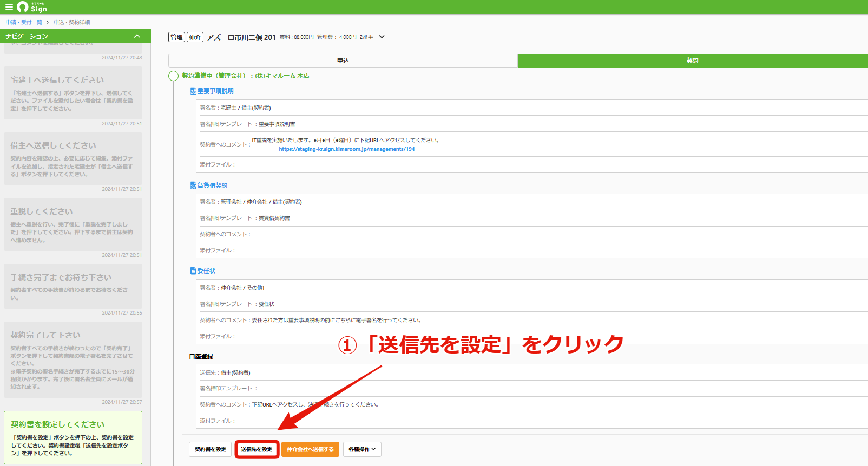This screenshot has width=868, height=466.
Task: Click the 重要事項説明 document icon
Action: 193,91
